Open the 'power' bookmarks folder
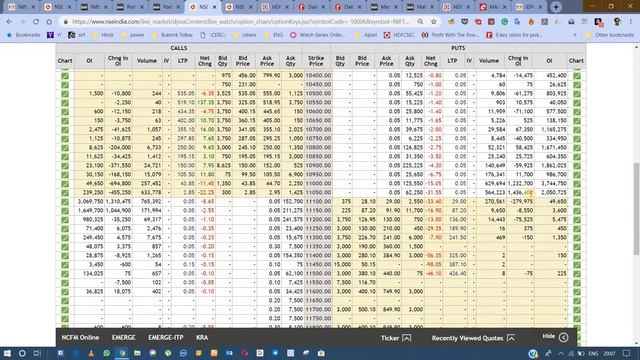 click(x=133, y=35)
